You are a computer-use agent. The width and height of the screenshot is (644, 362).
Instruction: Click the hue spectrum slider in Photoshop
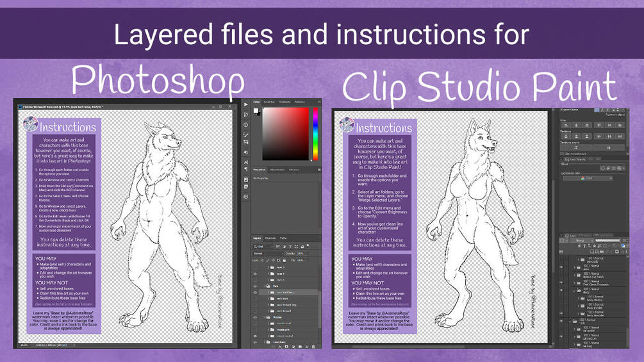coord(315,134)
